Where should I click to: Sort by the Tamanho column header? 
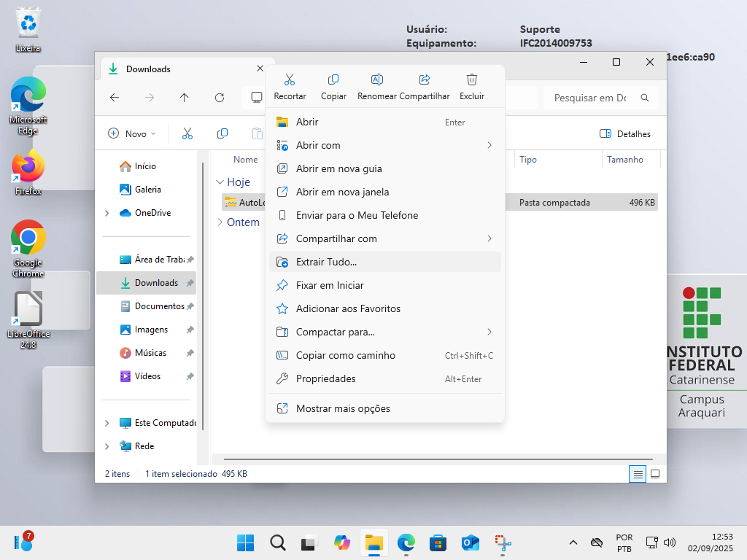pos(625,160)
